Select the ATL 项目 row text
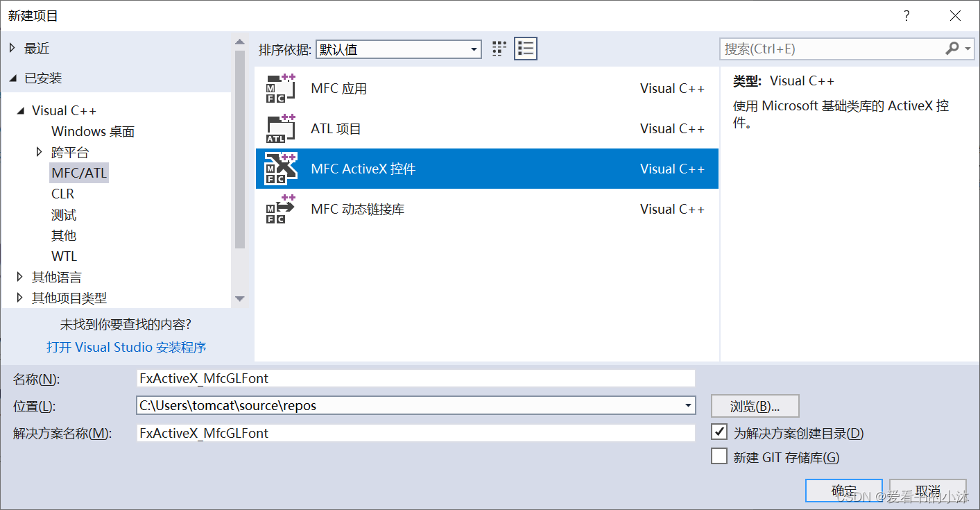This screenshot has width=980, height=510. pyautogui.click(x=336, y=128)
